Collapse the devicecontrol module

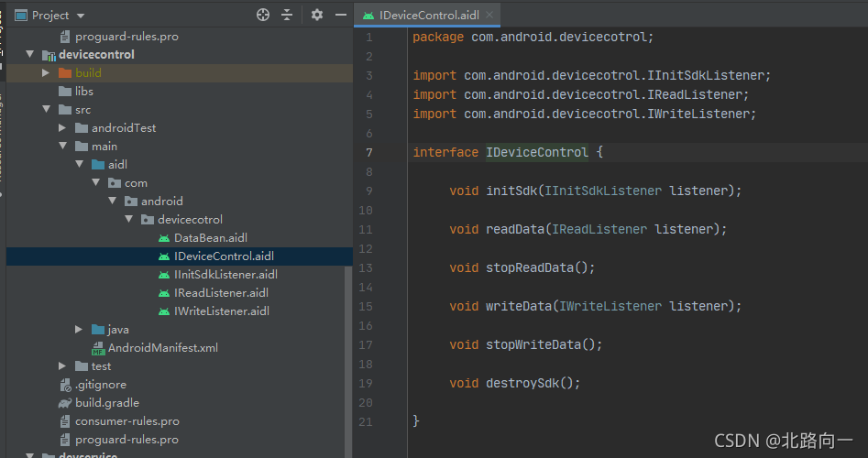click(30, 54)
